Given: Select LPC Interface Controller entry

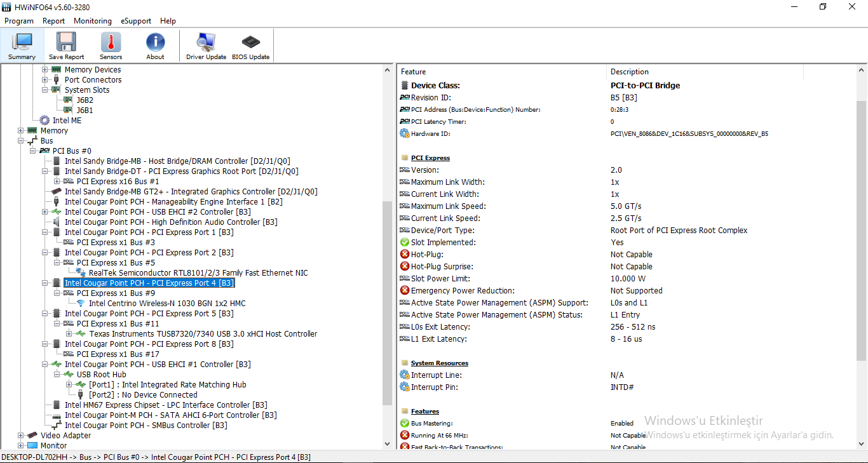Looking at the screenshot, I should 166,405.
